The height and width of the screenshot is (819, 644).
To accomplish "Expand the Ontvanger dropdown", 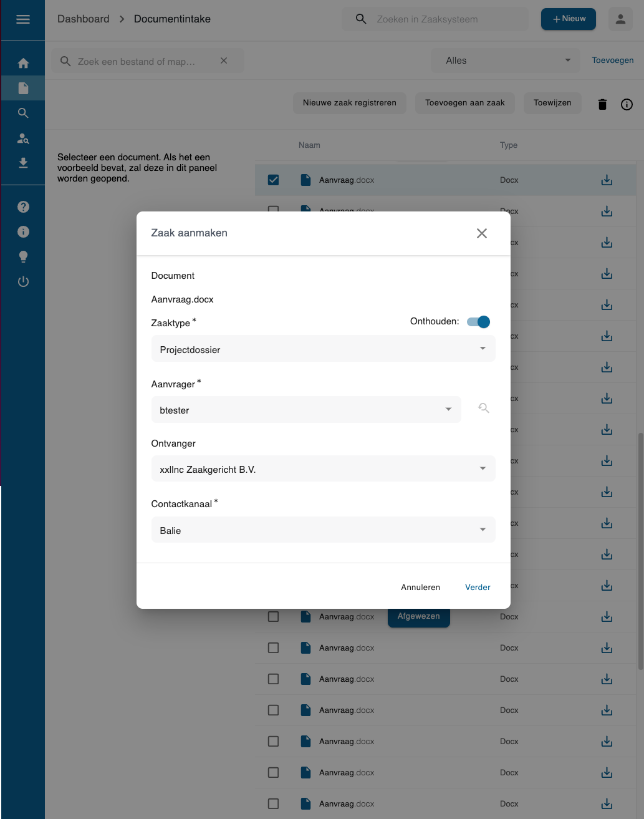I will (324, 468).
